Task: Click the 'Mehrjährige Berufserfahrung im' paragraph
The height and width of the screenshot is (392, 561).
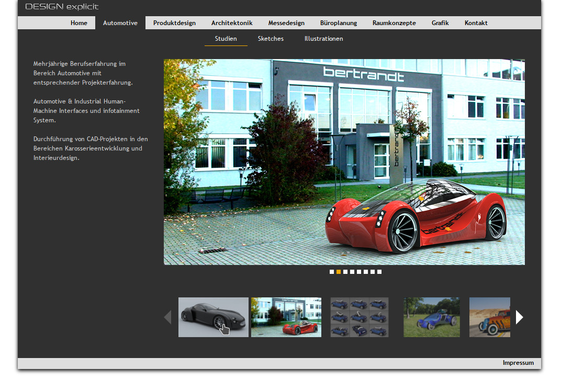Action: pos(83,73)
